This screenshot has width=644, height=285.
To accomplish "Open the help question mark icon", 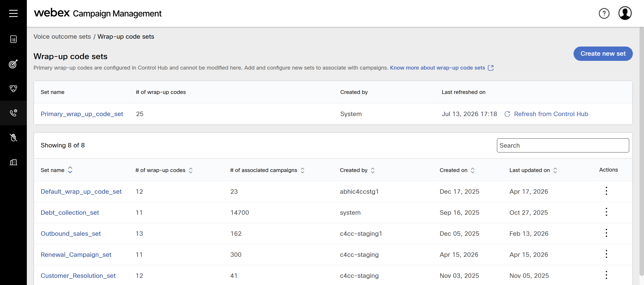I will click(604, 13).
